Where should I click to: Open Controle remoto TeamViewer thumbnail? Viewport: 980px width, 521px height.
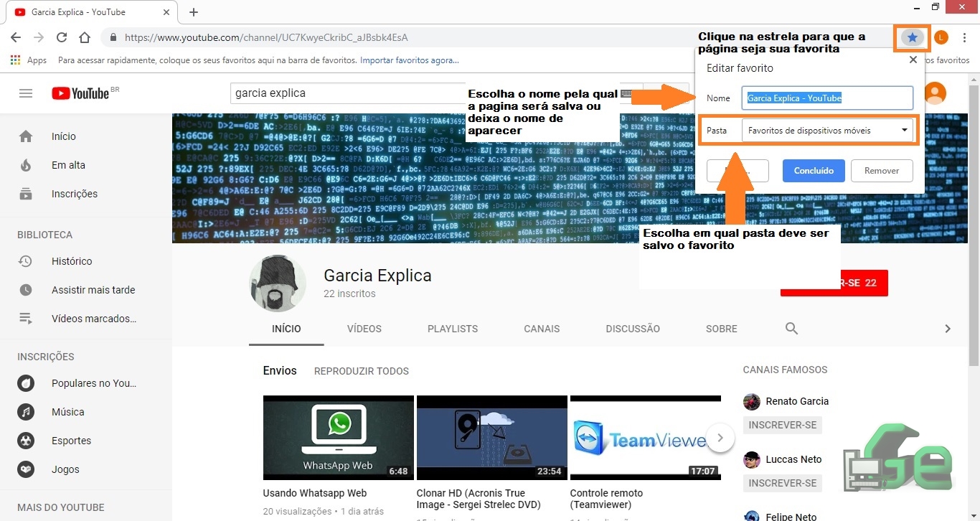(645, 438)
